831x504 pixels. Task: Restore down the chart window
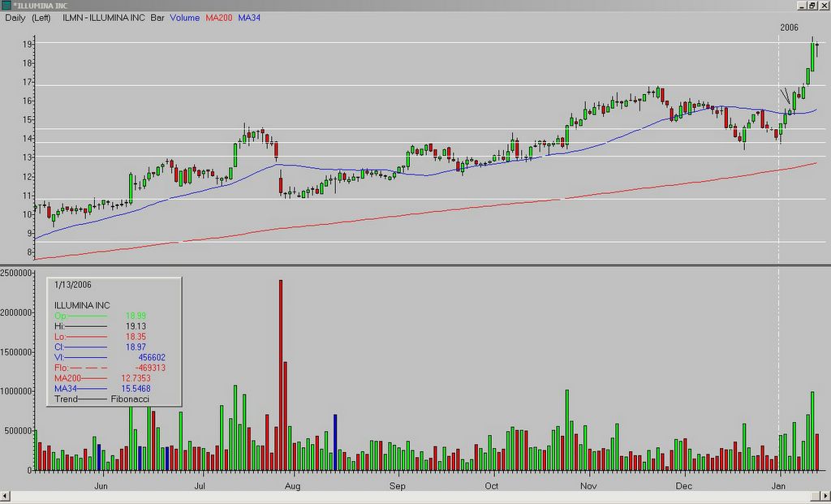tap(811, 6)
